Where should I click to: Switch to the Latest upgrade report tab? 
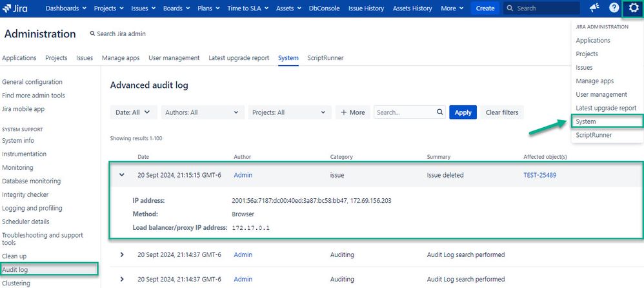click(239, 58)
